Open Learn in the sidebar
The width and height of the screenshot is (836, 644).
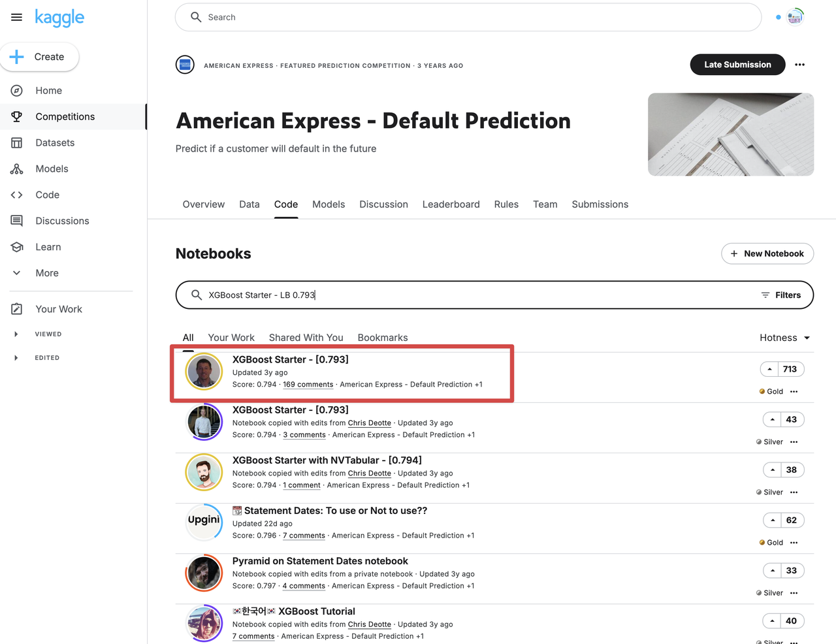click(x=48, y=248)
